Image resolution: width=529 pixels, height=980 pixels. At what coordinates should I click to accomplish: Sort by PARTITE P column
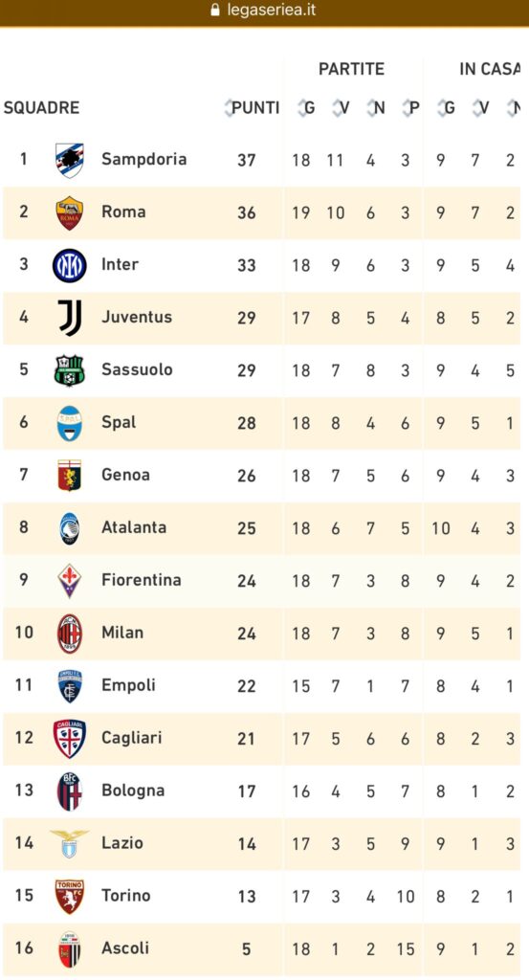pos(411,108)
